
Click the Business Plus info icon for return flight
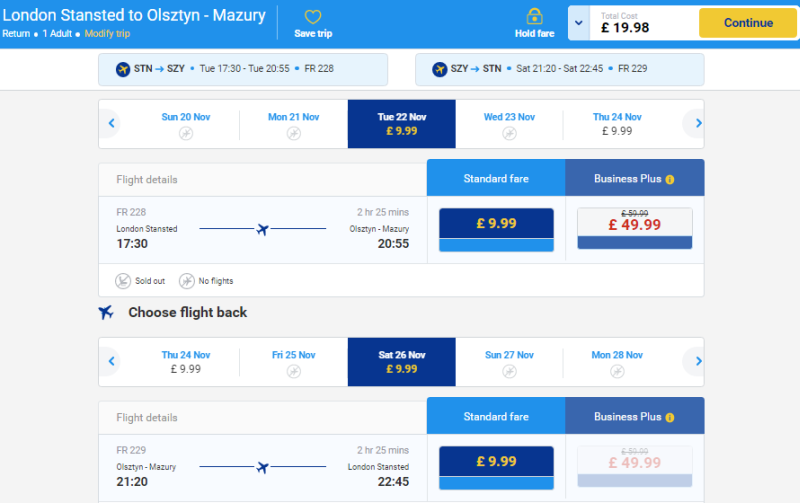[x=670, y=418]
